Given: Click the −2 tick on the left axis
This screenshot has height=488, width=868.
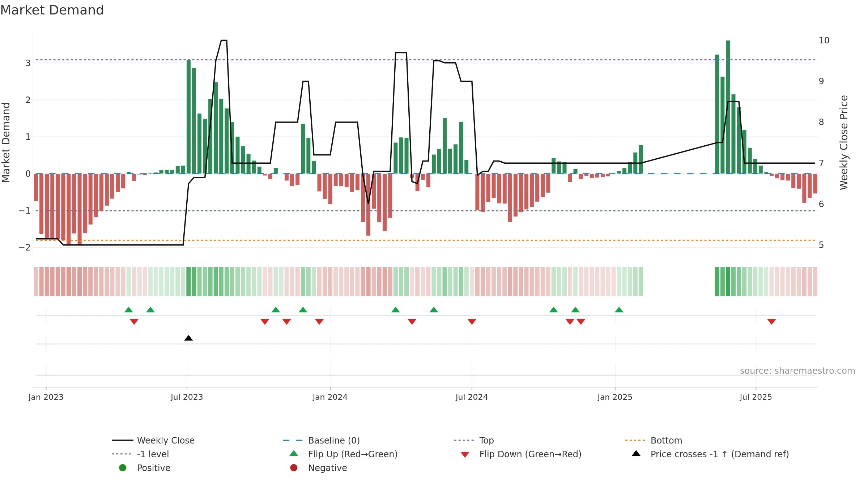Looking at the screenshot, I should (25, 247).
